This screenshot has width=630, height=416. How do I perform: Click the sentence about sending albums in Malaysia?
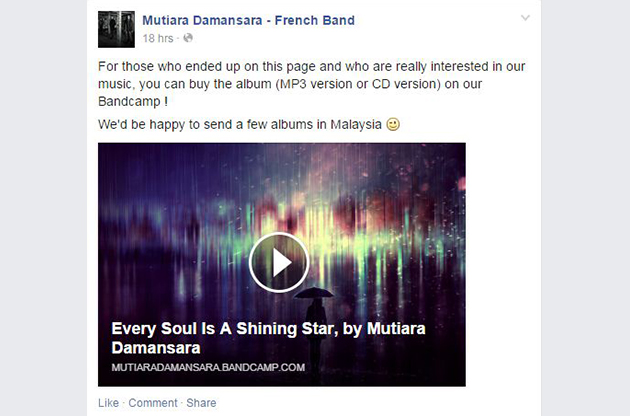pos(240,125)
